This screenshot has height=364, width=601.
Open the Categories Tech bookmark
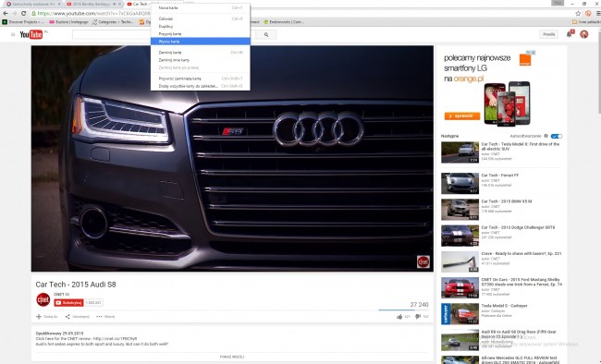coord(113,22)
